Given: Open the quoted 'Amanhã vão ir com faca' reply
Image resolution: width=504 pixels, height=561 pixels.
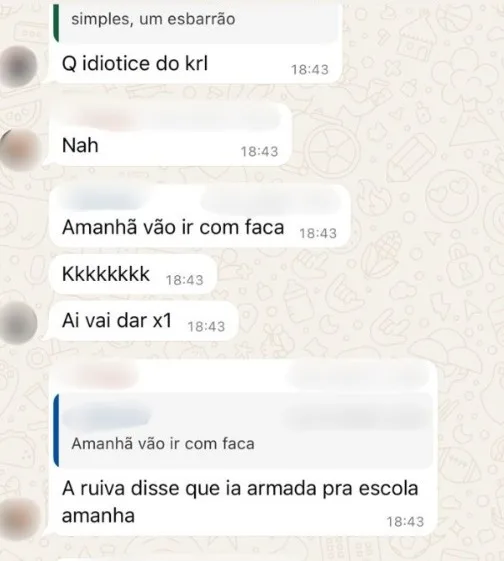Looking at the screenshot, I should coord(243,430).
